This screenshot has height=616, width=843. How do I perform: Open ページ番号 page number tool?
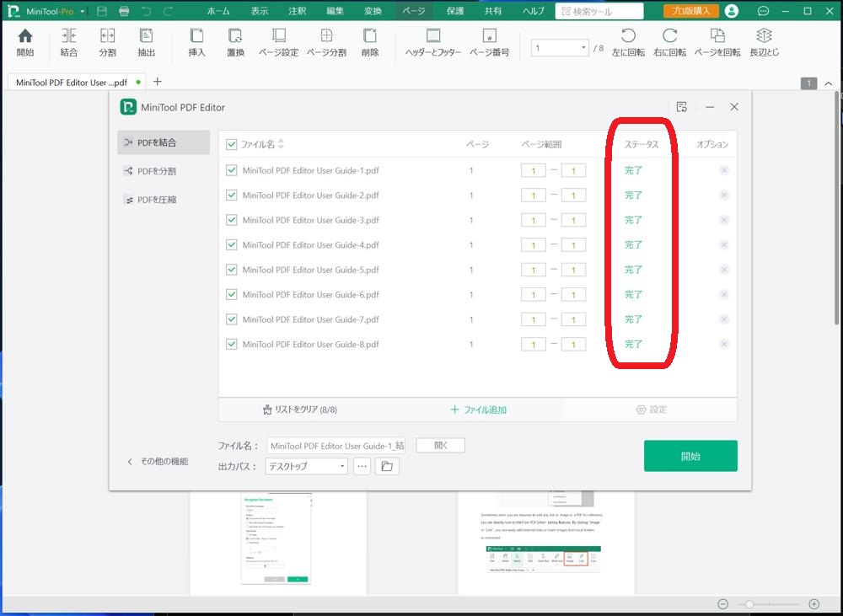point(489,42)
